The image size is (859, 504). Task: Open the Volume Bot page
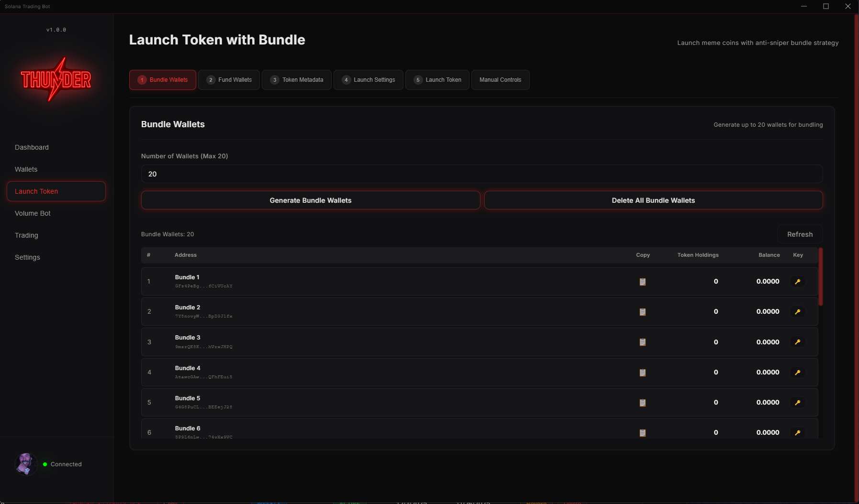[33, 213]
